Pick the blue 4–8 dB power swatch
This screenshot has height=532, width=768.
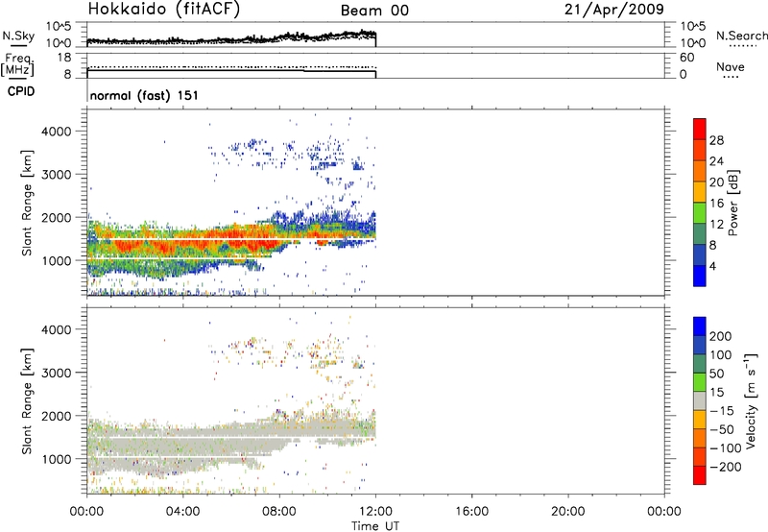(700, 255)
